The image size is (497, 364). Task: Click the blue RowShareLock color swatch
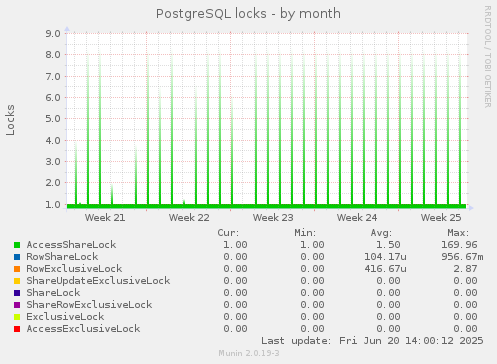coord(17,257)
